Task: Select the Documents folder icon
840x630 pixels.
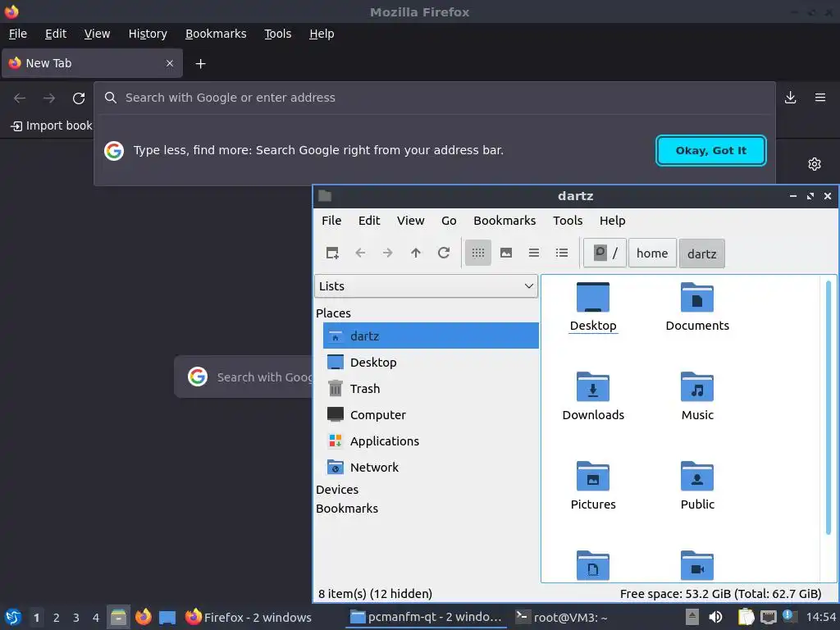Action: [x=697, y=307]
